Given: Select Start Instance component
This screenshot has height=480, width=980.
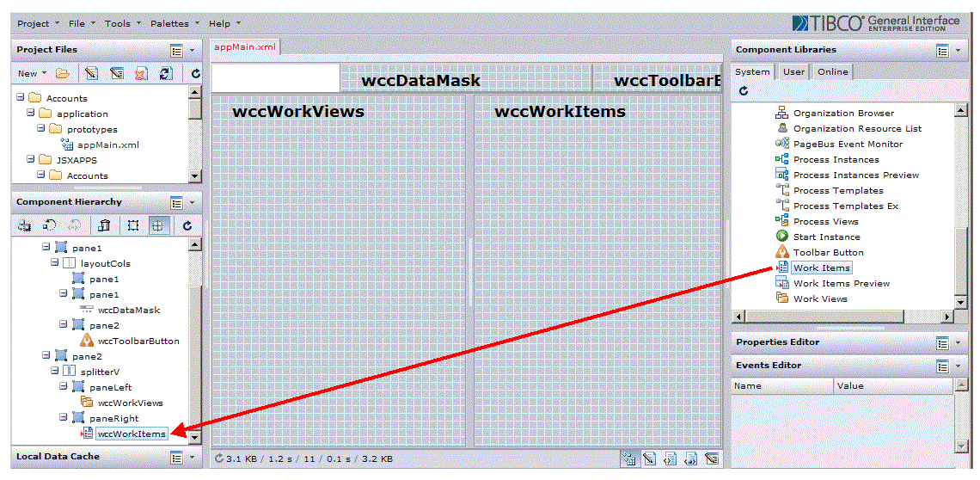Looking at the screenshot, I should click(826, 237).
